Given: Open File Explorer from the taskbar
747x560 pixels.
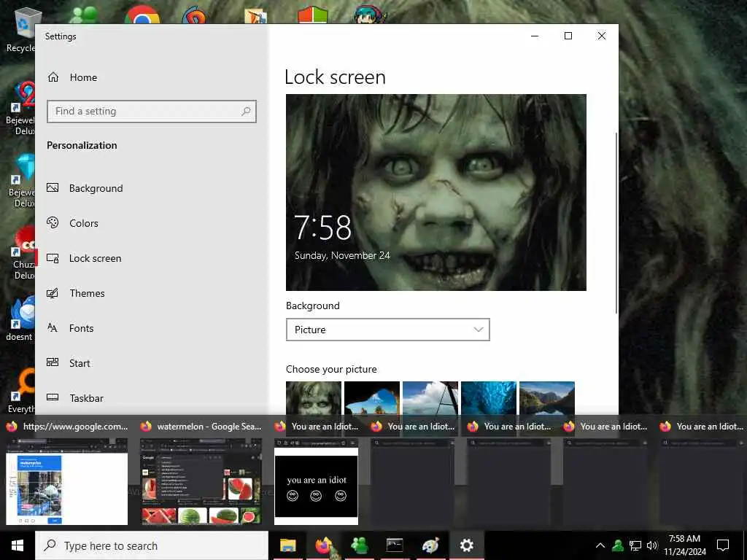Looking at the screenshot, I should point(287,545).
